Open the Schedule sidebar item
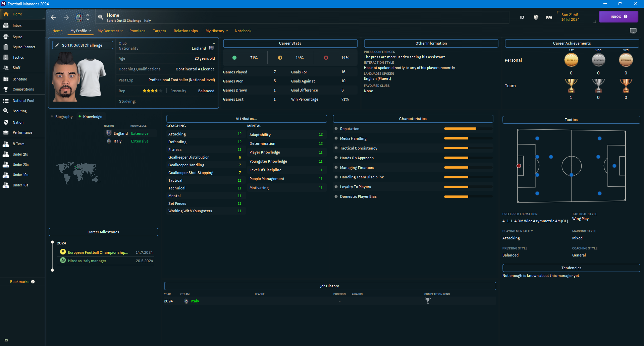 22,79
